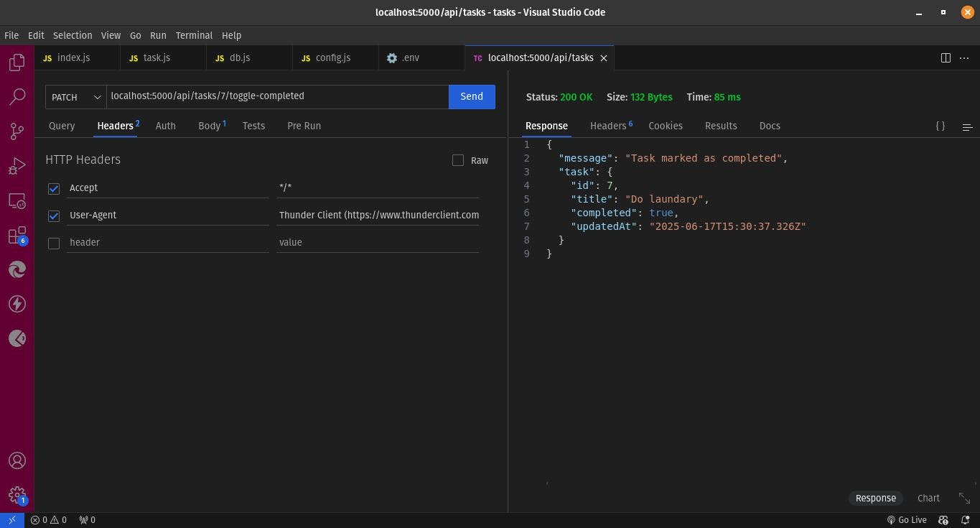The height and width of the screenshot is (528, 980).
Task: Open the Terminal menu
Action: click(194, 35)
